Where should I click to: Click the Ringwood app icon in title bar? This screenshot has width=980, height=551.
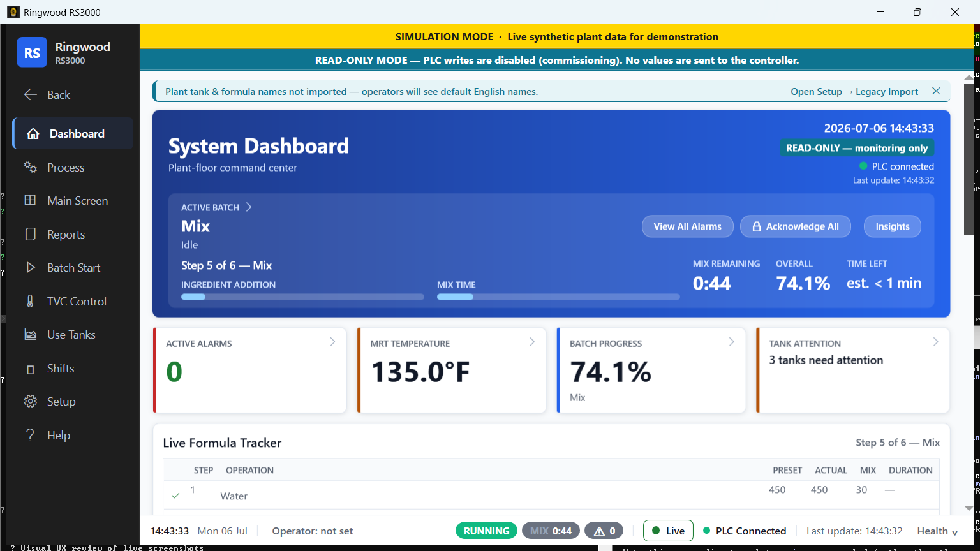(13, 12)
